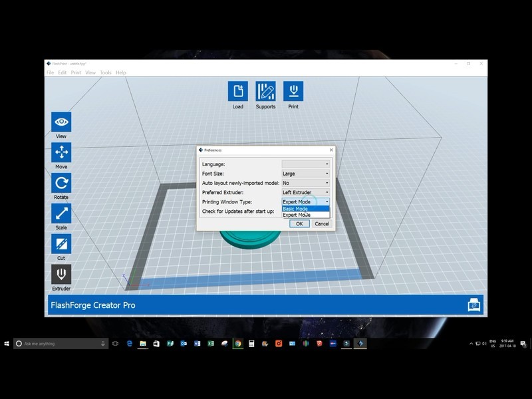Open the Cut tool
532x399 pixels.
pos(61,244)
